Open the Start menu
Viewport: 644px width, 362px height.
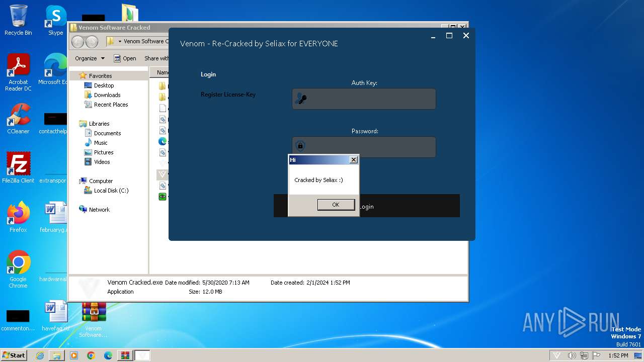click(x=14, y=355)
